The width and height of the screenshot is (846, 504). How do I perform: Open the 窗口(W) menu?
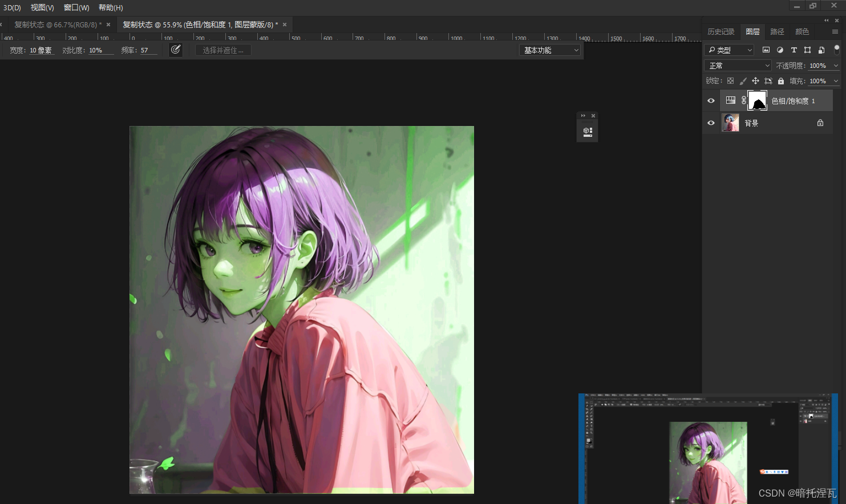coord(76,7)
